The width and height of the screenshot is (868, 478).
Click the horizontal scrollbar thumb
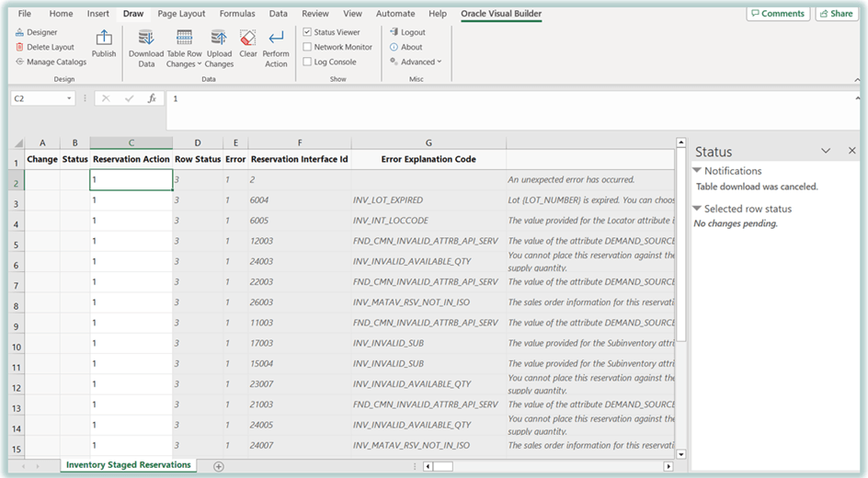point(443,466)
